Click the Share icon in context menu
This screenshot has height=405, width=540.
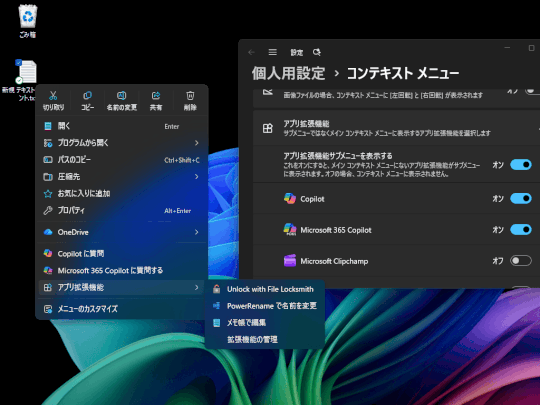[156, 95]
